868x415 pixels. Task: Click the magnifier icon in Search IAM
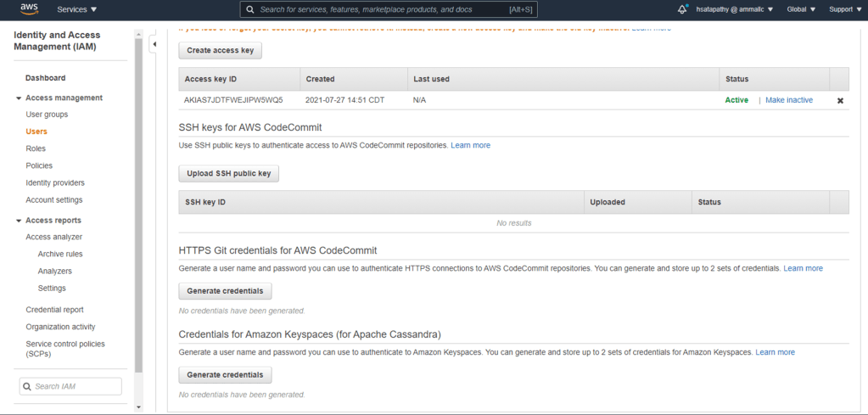[28, 386]
